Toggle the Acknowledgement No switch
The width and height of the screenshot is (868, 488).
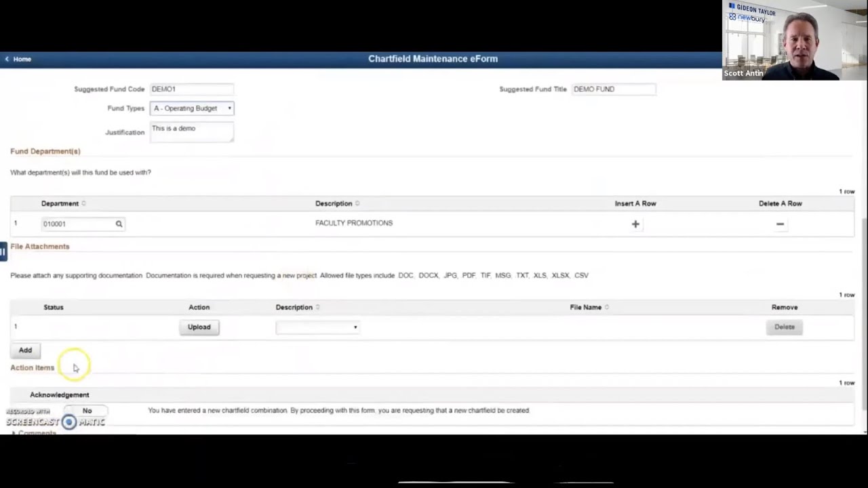87,411
